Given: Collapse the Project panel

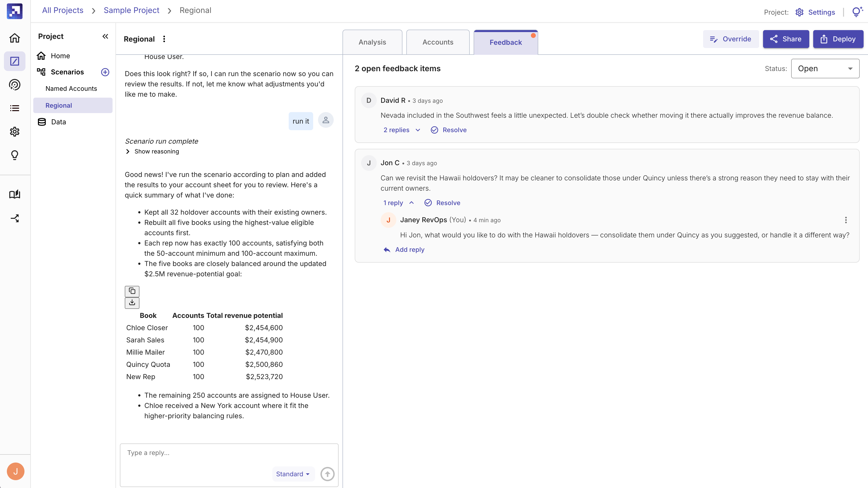Looking at the screenshot, I should click(105, 36).
